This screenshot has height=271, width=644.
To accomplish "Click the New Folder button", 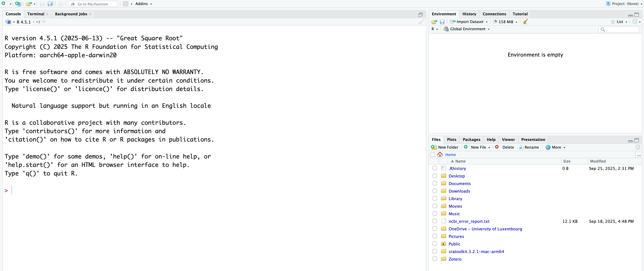I will pos(445,147).
